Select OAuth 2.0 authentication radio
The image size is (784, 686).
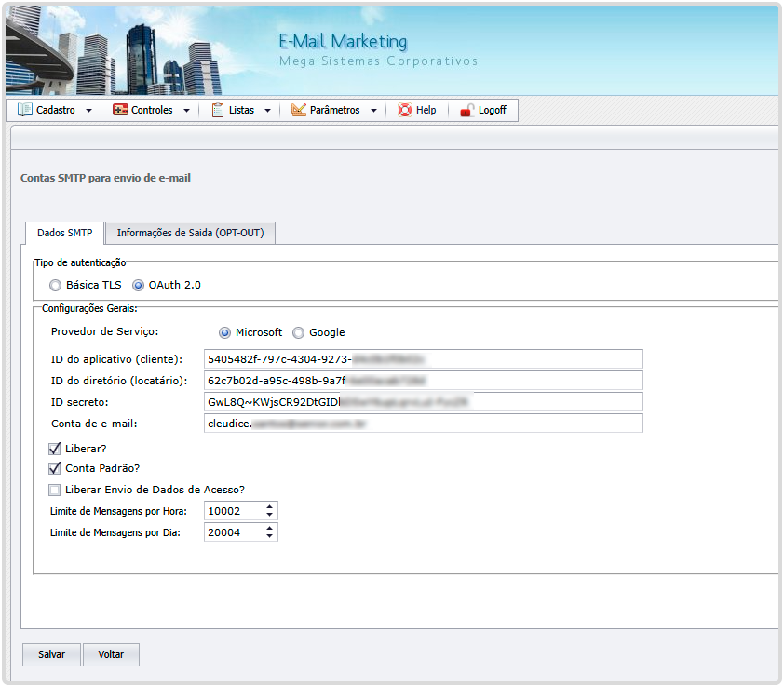pyautogui.click(x=138, y=286)
